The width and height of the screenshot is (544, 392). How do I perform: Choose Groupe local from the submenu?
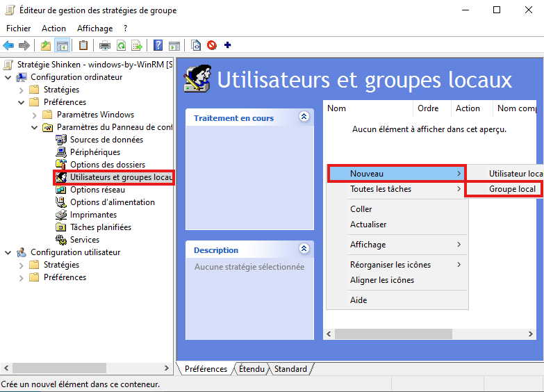click(512, 189)
